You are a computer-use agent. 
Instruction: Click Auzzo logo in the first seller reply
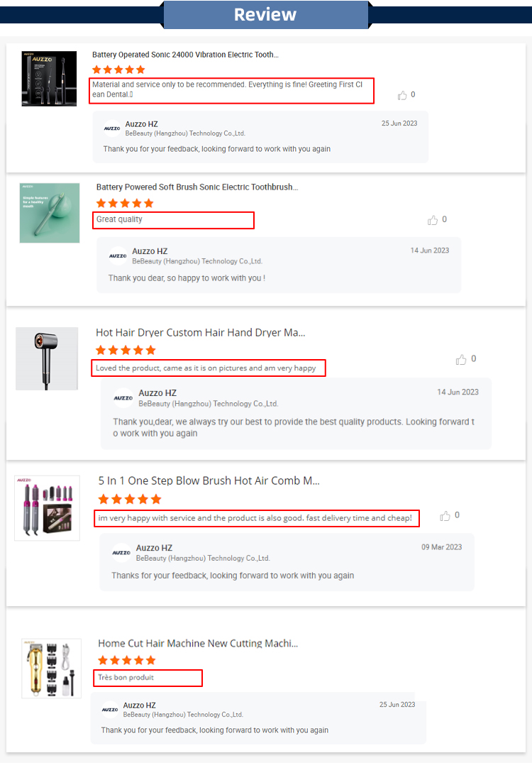pos(112,128)
